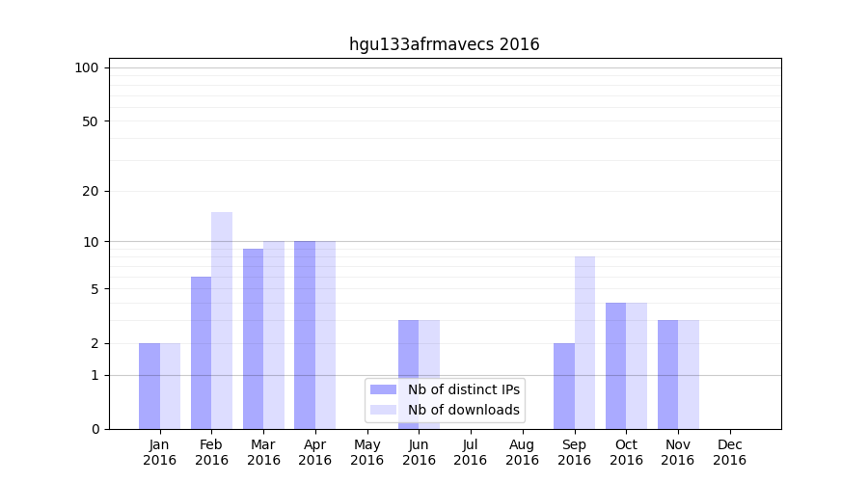Click the 100 tick on y-axis
Viewport: 868px width, 482px height.
[87, 67]
